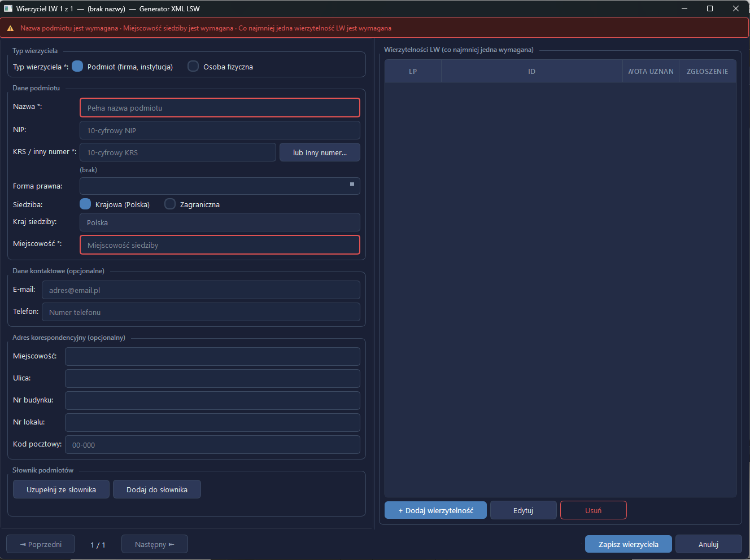Focus the 10-digit NIP input field
This screenshot has width=750, height=560.
click(220, 130)
